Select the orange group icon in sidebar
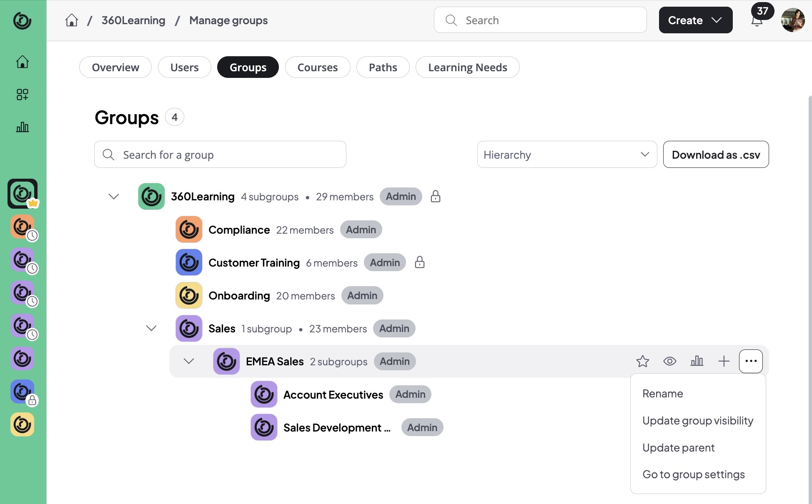This screenshot has width=812, height=504. pyautogui.click(x=22, y=227)
